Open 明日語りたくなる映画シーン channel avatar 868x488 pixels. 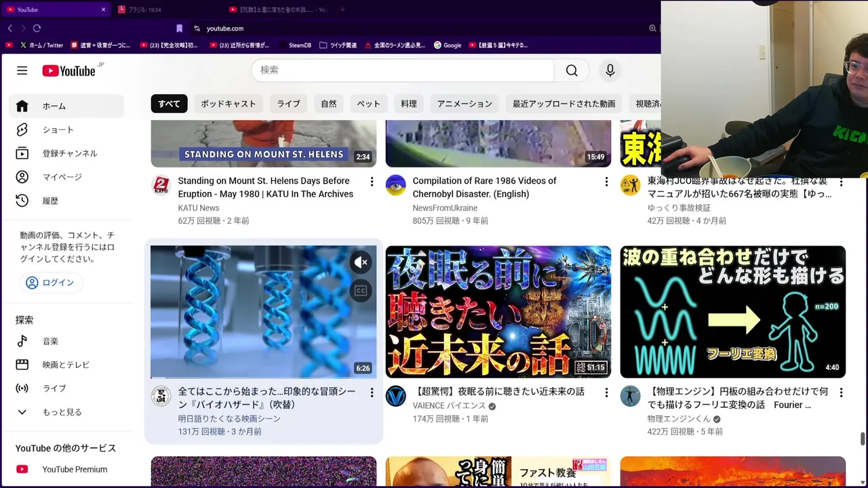pos(161,396)
